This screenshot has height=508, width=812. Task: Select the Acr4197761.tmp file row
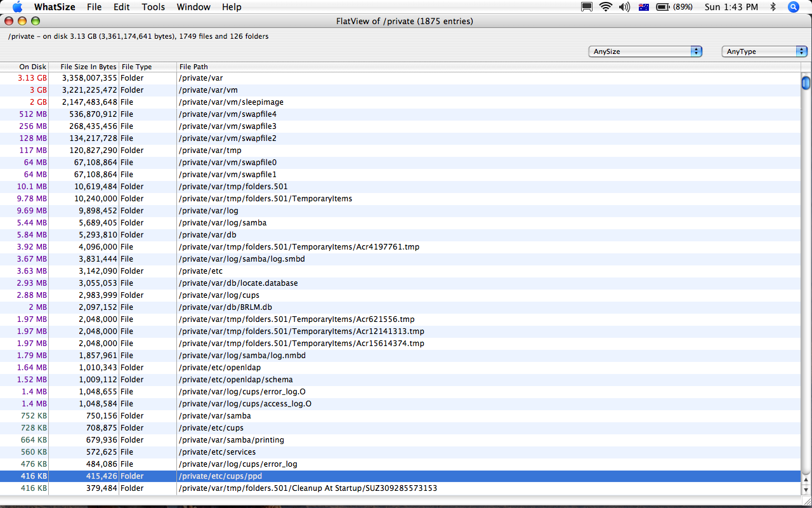(x=400, y=247)
